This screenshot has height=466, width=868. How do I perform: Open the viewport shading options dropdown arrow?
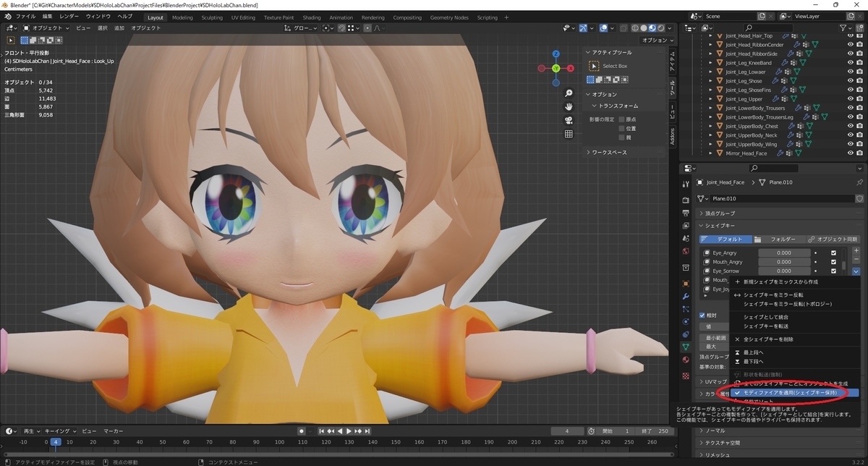[x=671, y=28]
